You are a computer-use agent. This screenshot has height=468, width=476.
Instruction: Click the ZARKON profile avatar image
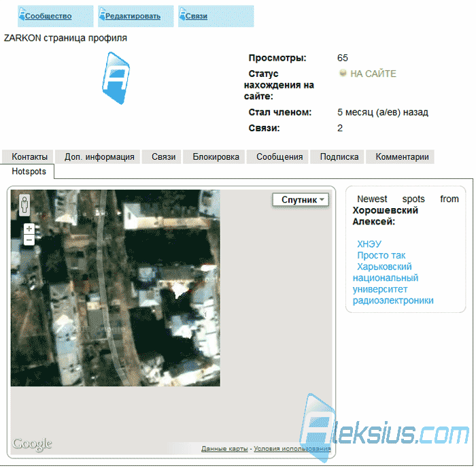[x=116, y=78]
